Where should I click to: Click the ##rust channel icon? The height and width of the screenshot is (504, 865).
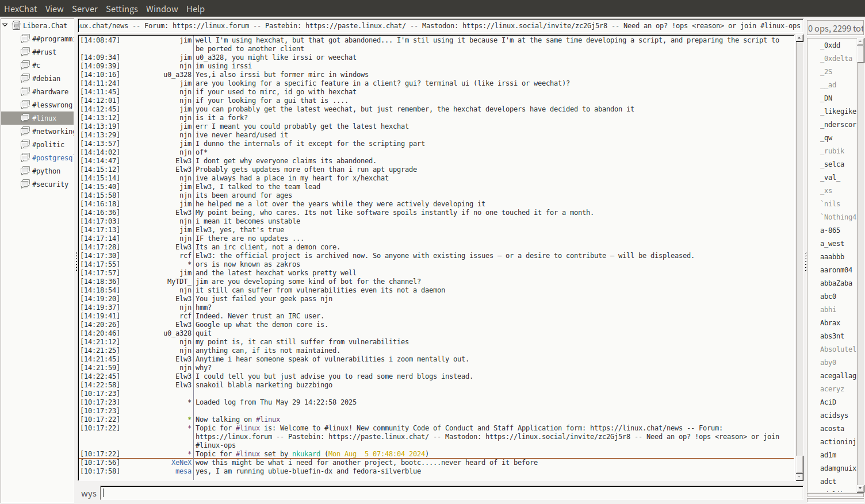coord(25,52)
